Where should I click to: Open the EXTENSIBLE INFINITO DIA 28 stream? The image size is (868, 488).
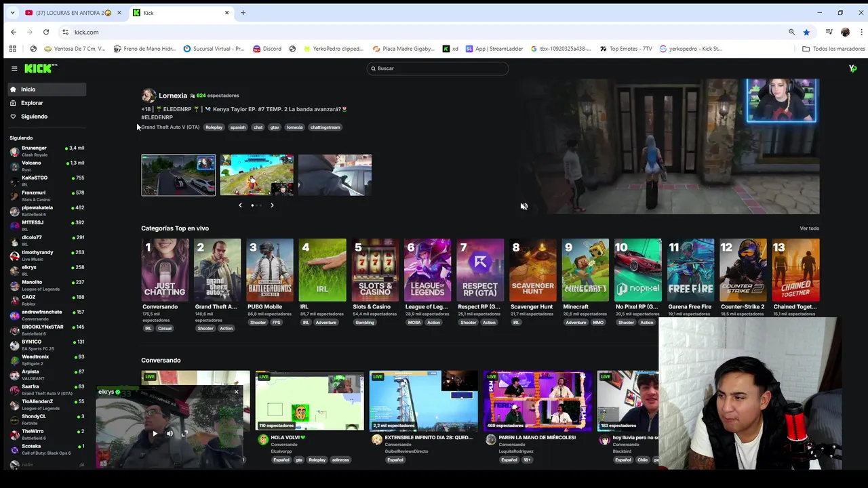tap(423, 401)
